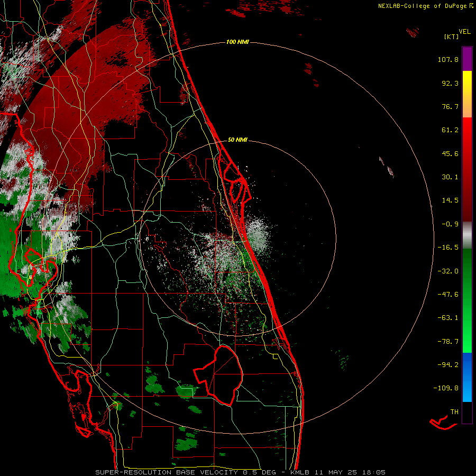Image resolution: width=476 pixels, height=476 pixels.
Task: Click the TH label at the scale bottom
Action: [x=454, y=412]
